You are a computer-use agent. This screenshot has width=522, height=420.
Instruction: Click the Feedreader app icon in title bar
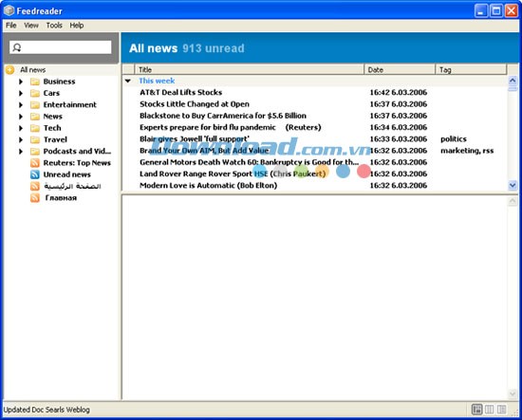pos(9,10)
